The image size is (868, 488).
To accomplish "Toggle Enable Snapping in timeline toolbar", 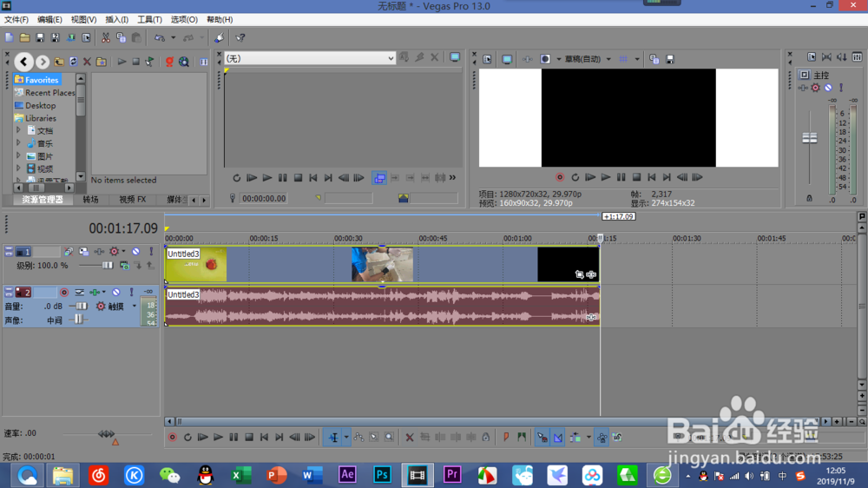I will tap(542, 437).
